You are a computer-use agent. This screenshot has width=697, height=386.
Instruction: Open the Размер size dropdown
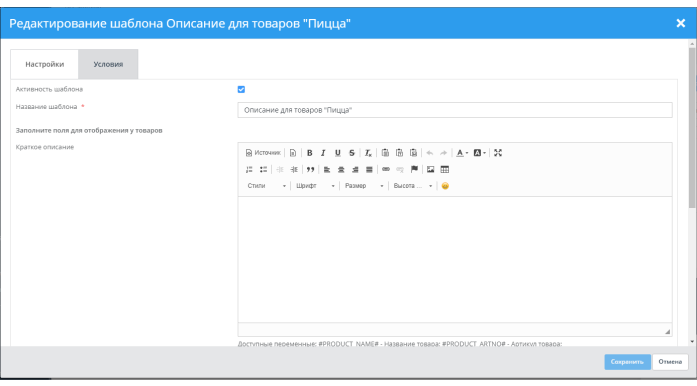[x=364, y=186]
